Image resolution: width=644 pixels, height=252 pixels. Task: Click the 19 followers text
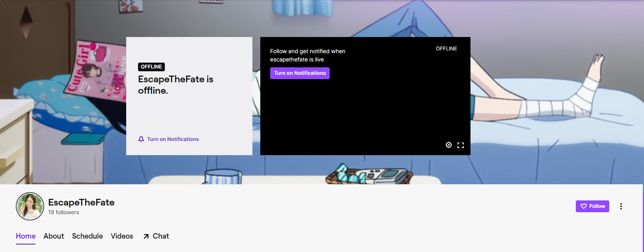pyautogui.click(x=63, y=213)
